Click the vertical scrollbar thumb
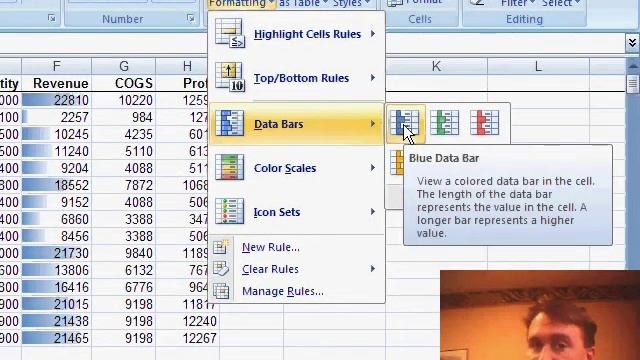This screenshot has height=360, width=640. [633, 84]
